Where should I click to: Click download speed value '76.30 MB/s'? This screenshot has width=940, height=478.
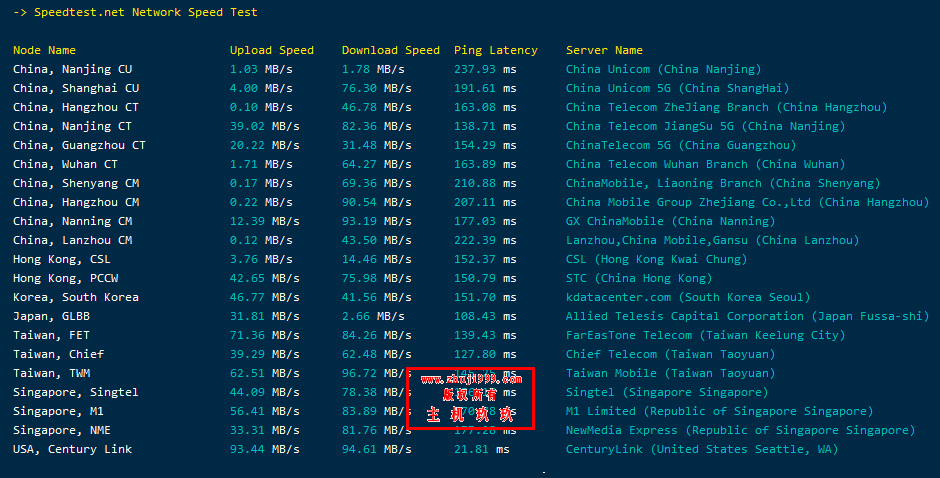(377, 89)
